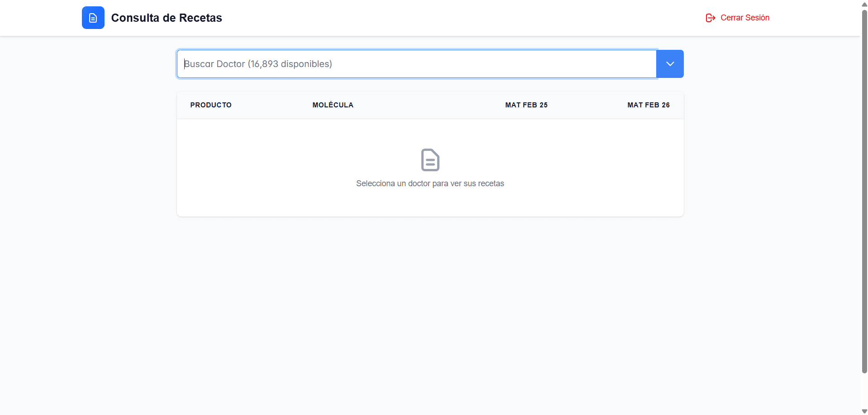Click the 'Selecciona un doctor' message text

pyautogui.click(x=430, y=183)
